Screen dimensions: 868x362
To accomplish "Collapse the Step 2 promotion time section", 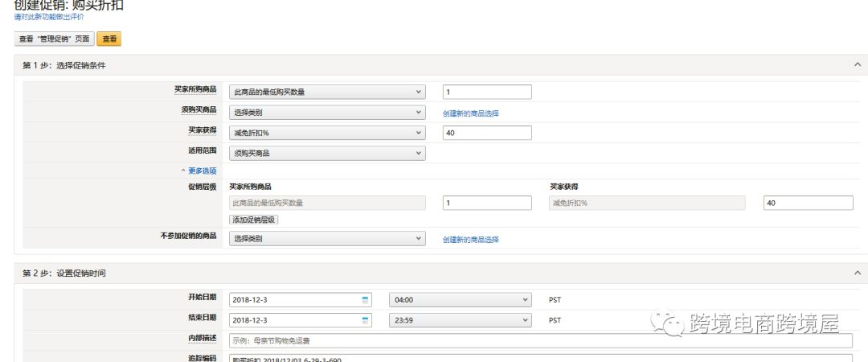I will (858, 273).
